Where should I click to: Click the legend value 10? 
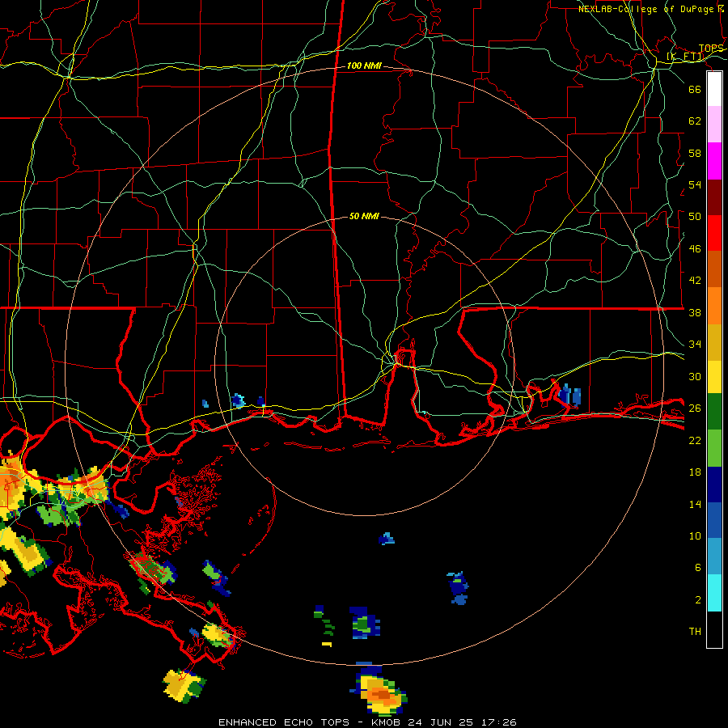[x=695, y=535]
